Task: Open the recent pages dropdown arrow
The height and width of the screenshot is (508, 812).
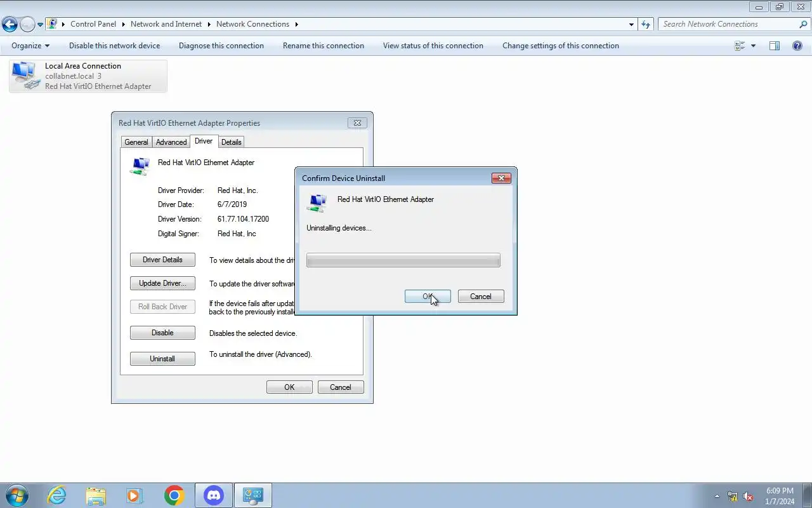Action: click(x=40, y=25)
